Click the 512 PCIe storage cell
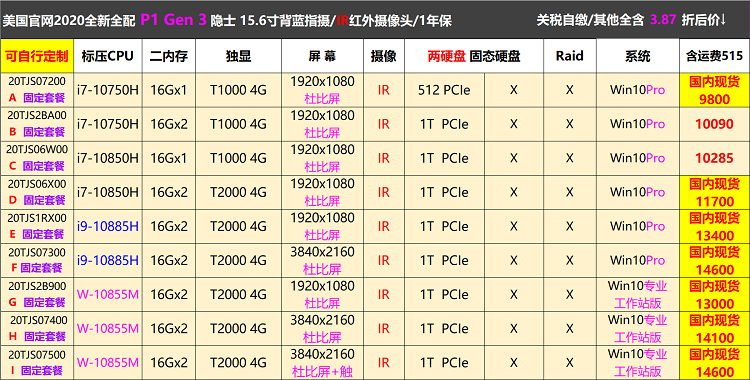The height and width of the screenshot is (380, 750). tap(444, 90)
